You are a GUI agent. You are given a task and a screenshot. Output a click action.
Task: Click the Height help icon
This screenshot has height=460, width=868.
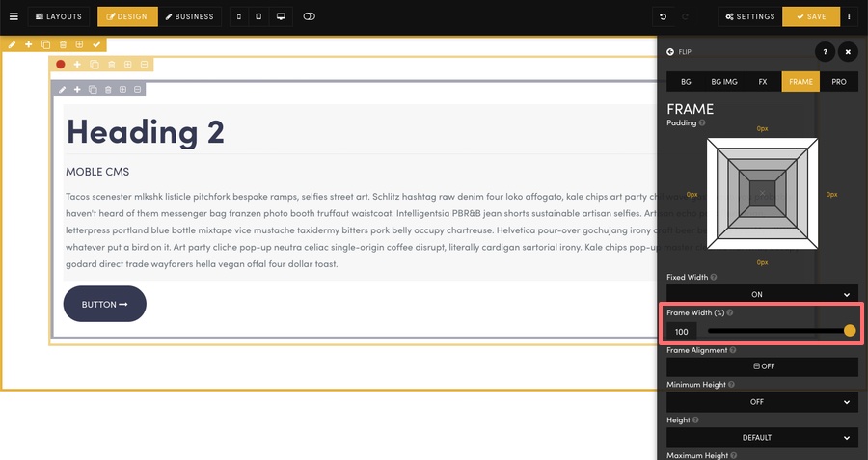click(x=695, y=420)
